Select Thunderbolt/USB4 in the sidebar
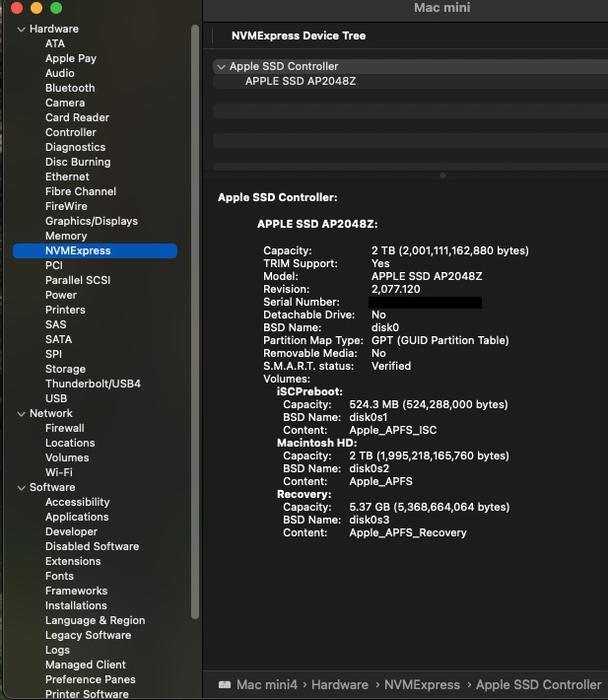 [93, 384]
